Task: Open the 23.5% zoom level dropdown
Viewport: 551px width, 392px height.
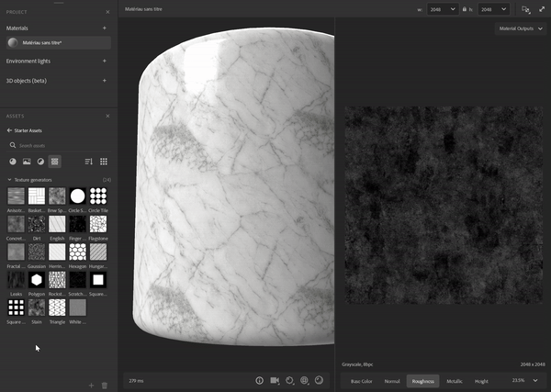Action: 524,380
